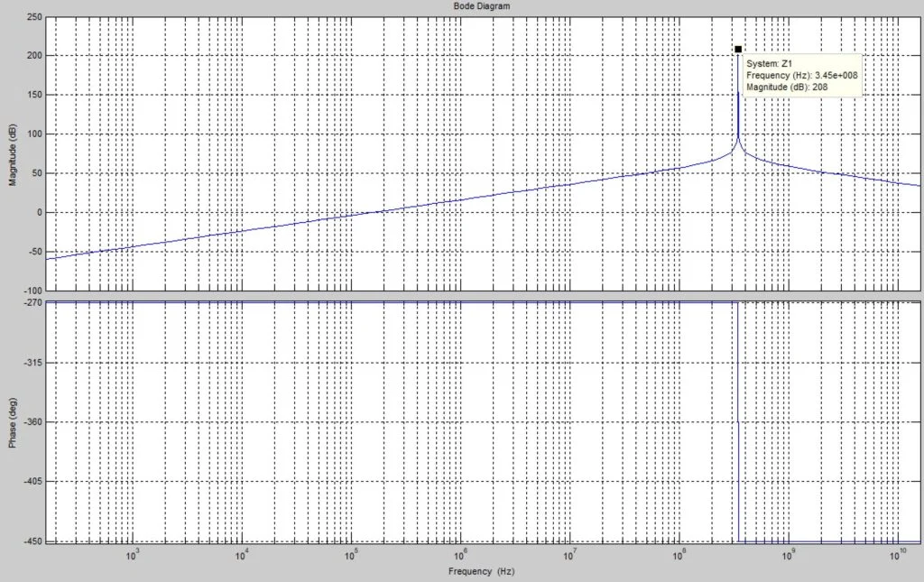This screenshot has width=924, height=582.
Task: Click the 10^6 frequency tick label
Action: tap(460, 553)
